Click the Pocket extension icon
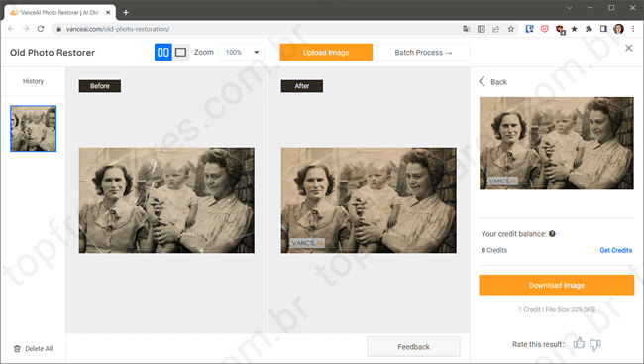Screen dimensions: 644x364 pos(544,29)
